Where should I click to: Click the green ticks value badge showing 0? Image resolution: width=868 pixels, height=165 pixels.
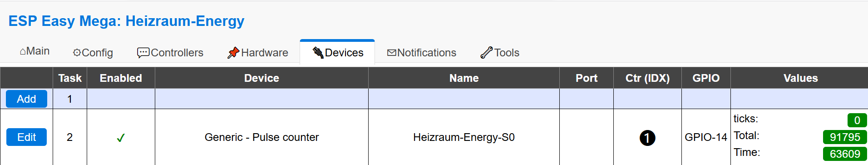[x=857, y=120]
